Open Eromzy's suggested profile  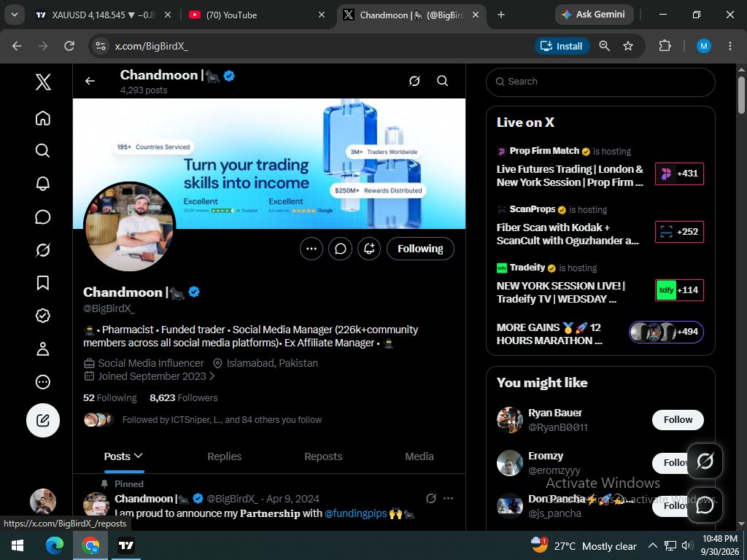[546, 456]
